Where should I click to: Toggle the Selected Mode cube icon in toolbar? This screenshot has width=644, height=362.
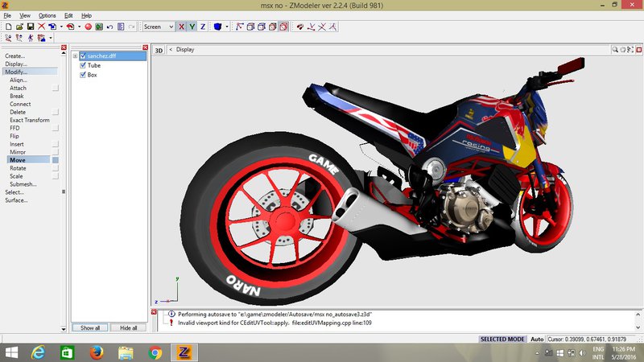pyautogui.click(x=283, y=27)
